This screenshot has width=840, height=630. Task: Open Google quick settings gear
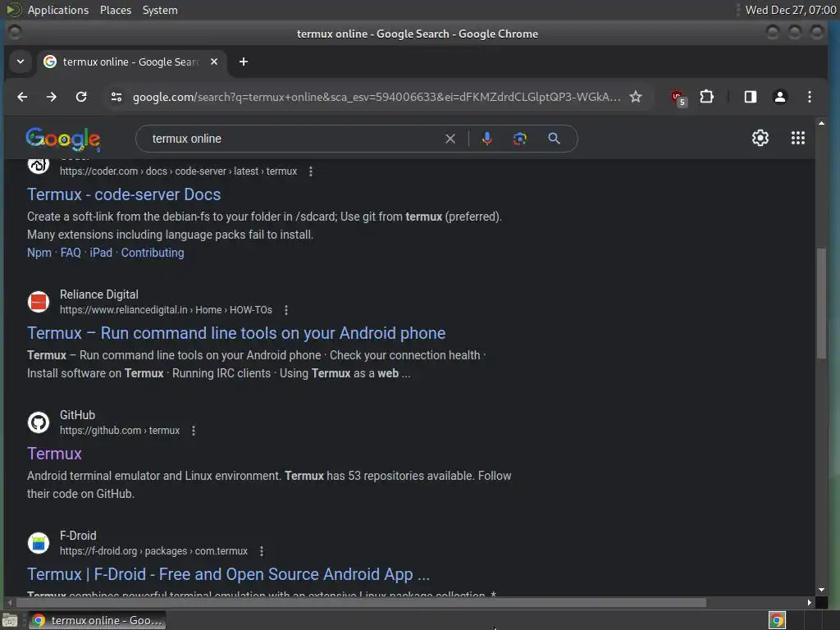760,138
